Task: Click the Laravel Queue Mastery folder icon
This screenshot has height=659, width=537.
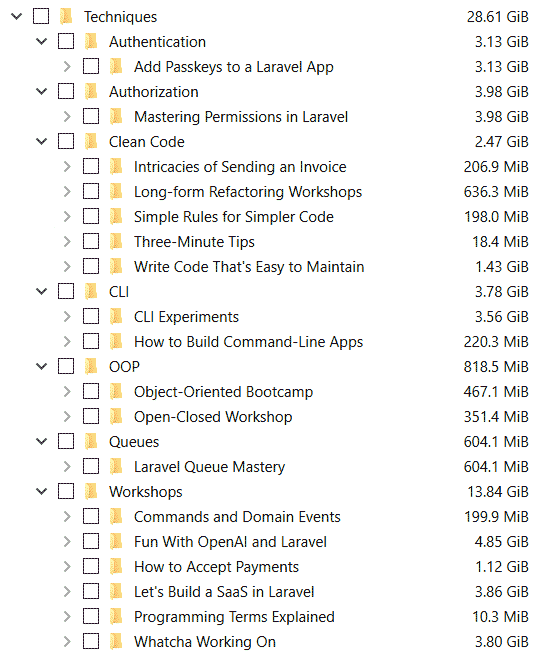Action: coord(116,467)
